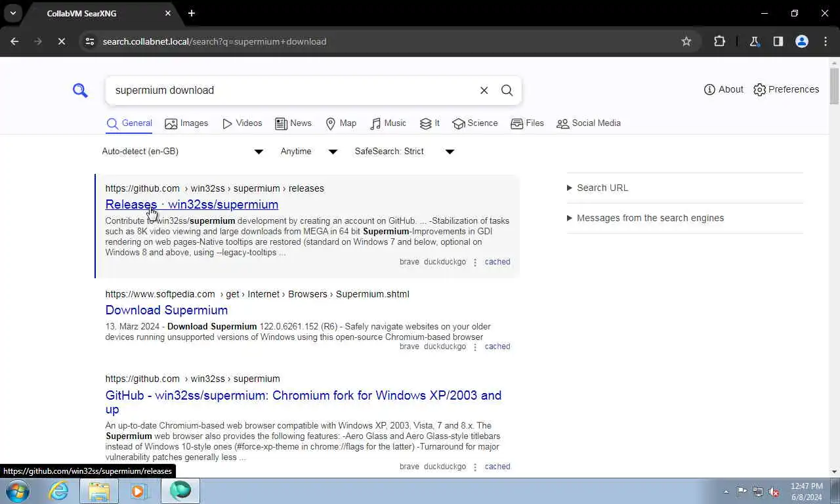Stop loading the page
The width and height of the screenshot is (840, 504).
61,41
